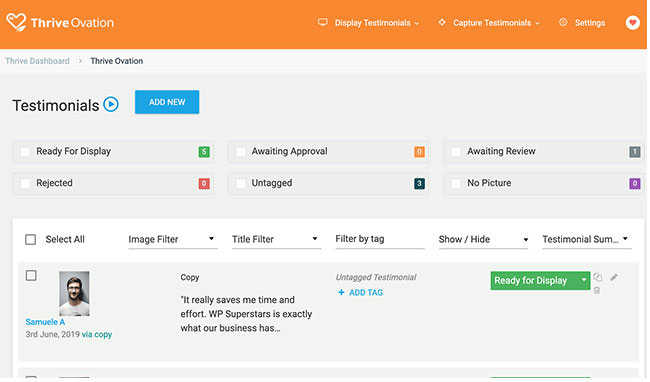The width and height of the screenshot is (650, 382).
Task: Click the testimonial title "Copy"
Action: click(x=190, y=278)
